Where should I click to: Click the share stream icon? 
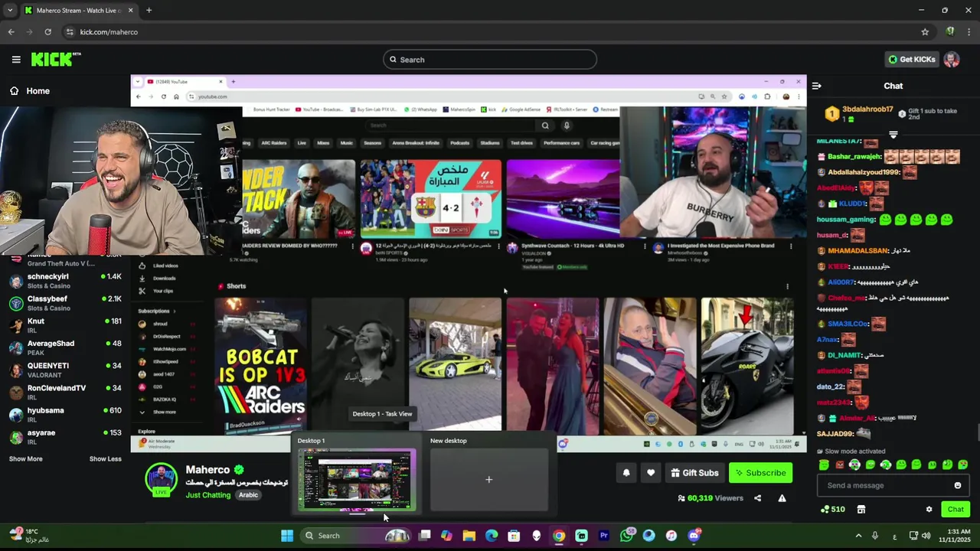pyautogui.click(x=757, y=498)
